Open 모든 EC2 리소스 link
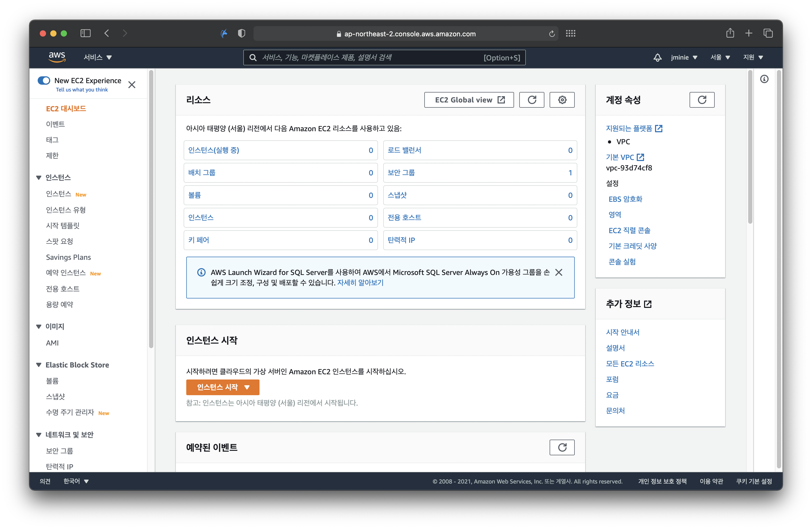 630,364
